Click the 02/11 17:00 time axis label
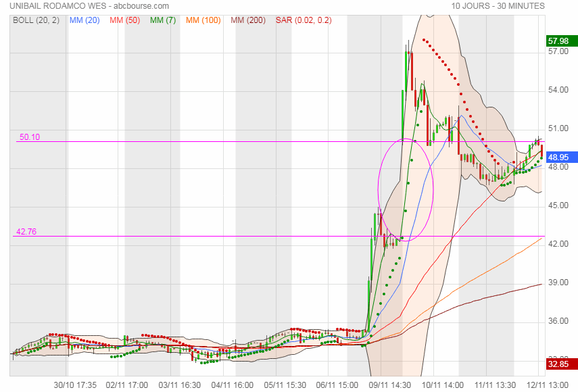This screenshot has height=392, width=578. [127, 385]
